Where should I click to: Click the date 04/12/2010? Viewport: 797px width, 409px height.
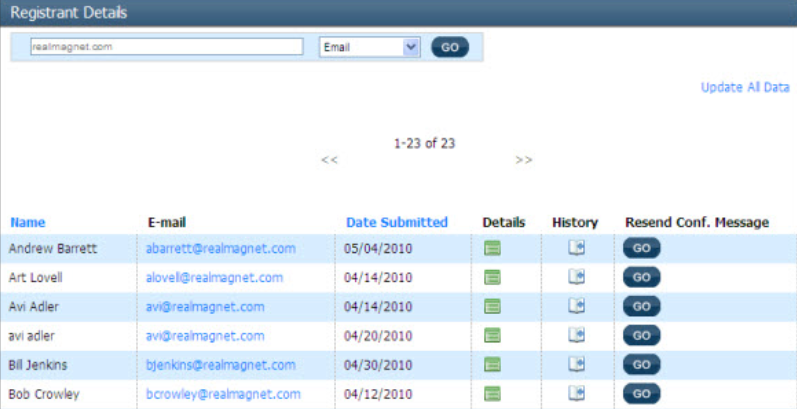(x=378, y=394)
